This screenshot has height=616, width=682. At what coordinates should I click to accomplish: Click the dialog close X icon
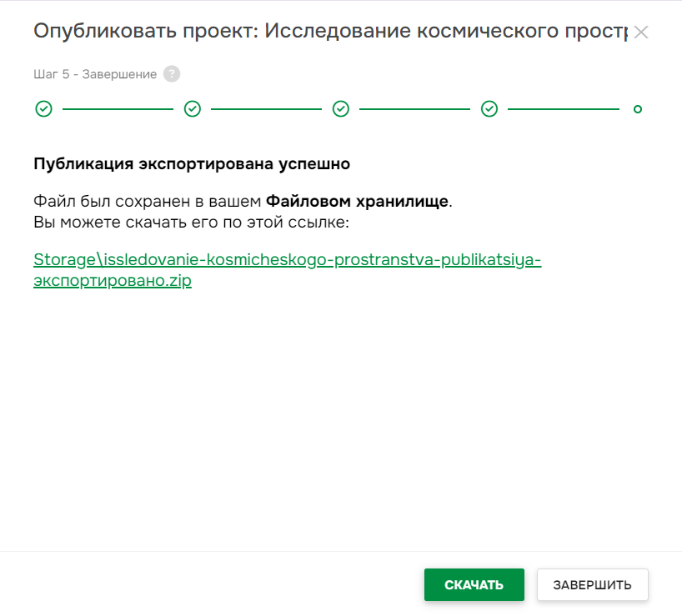click(x=642, y=33)
